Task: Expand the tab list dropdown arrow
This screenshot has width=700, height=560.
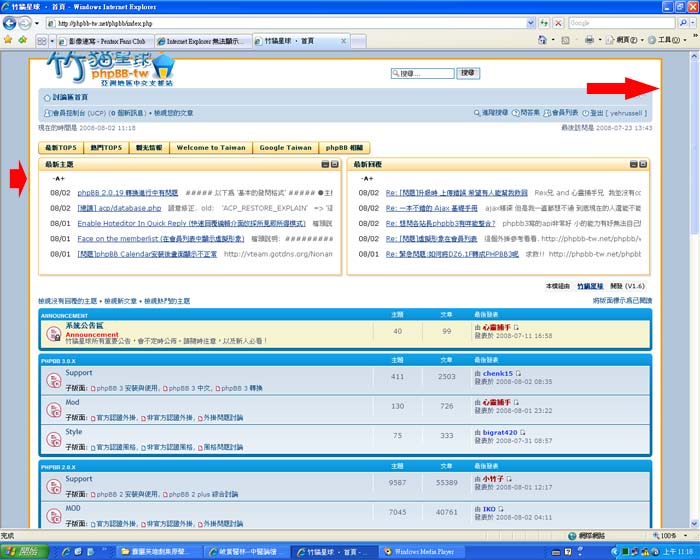Action: pyautogui.click(x=52, y=41)
